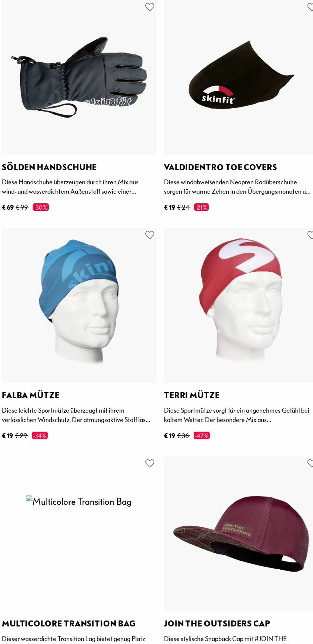Open FALBA MÜTZE title link
Viewport: 313px width, 644px height.
pyautogui.click(x=31, y=395)
